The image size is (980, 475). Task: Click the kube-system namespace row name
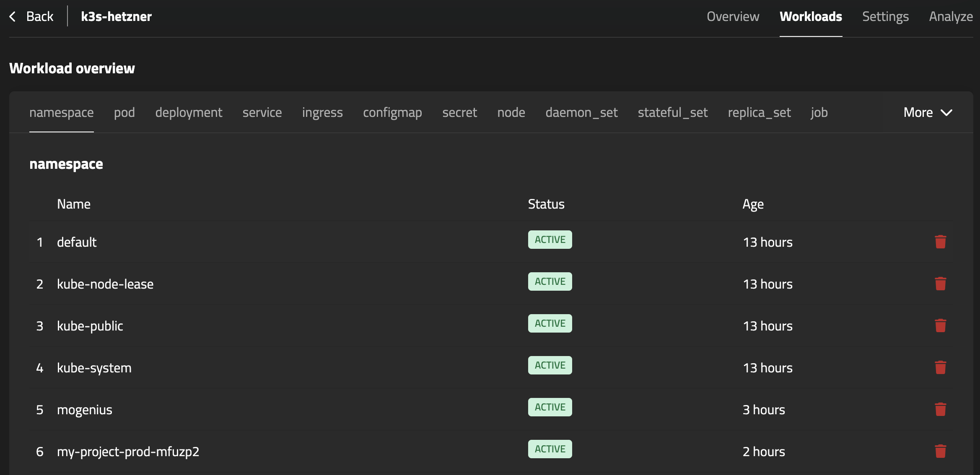point(94,368)
